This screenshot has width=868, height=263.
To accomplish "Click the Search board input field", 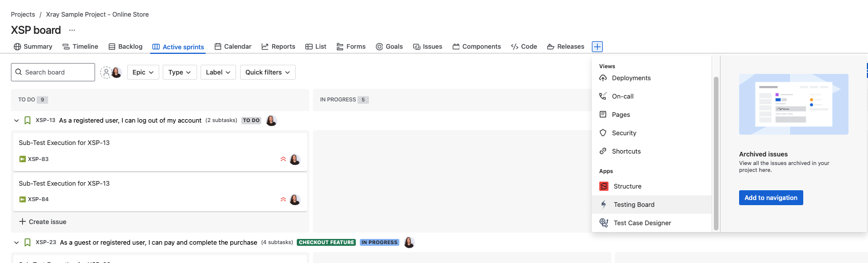I will [x=53, y=72].
